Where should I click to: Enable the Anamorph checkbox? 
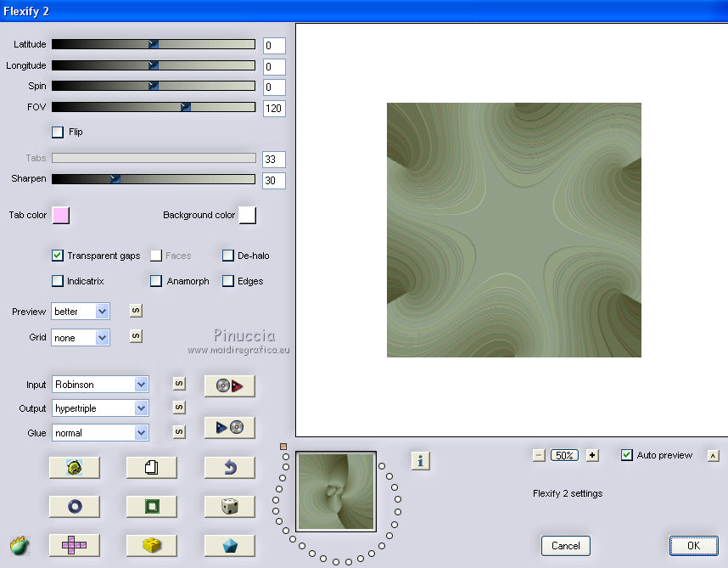pyautogui.click(x=156, y=281)
